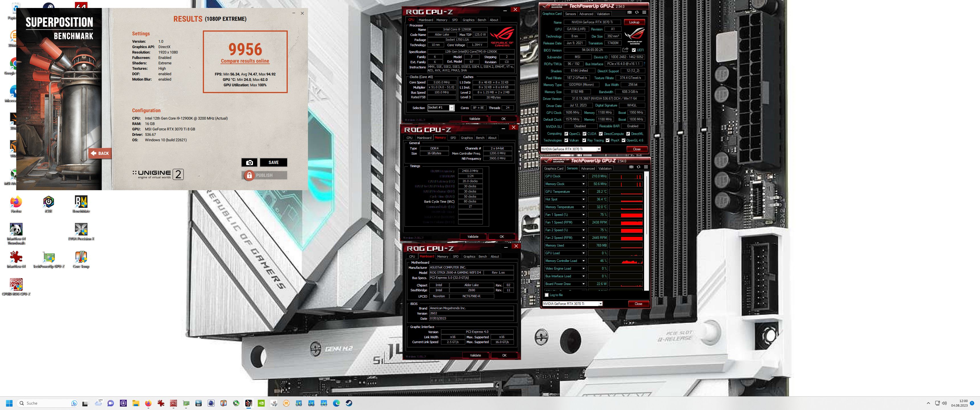Expand the Hot Spot sensor dropdown arrow
The width and height of the screenshot is (980, 410).
tap(583, 199)
